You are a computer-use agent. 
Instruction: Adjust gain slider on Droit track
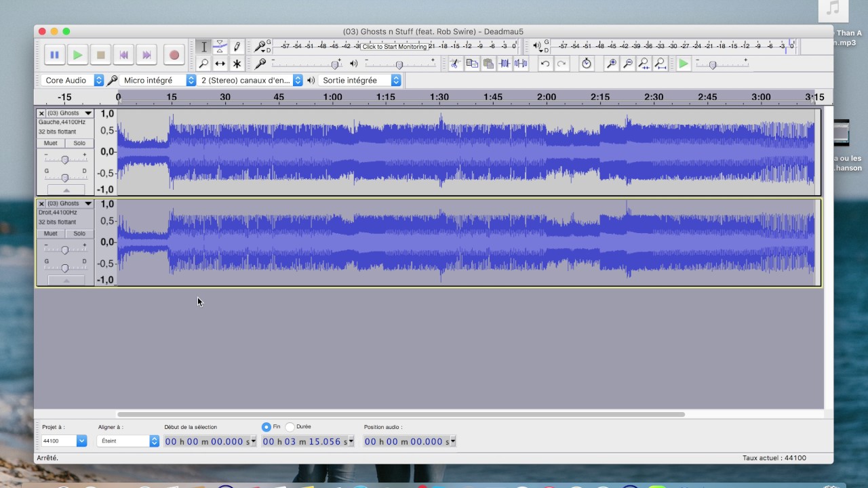(65, 249)
